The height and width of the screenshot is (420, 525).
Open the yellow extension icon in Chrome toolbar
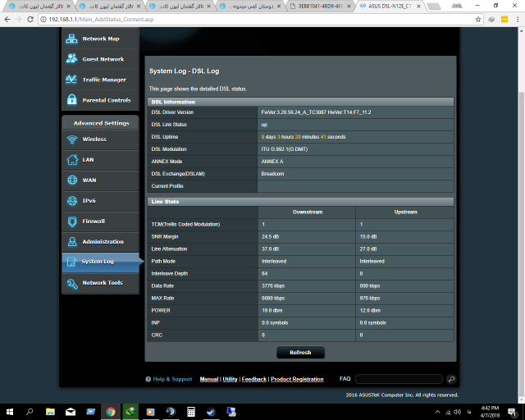pos(504,20)
